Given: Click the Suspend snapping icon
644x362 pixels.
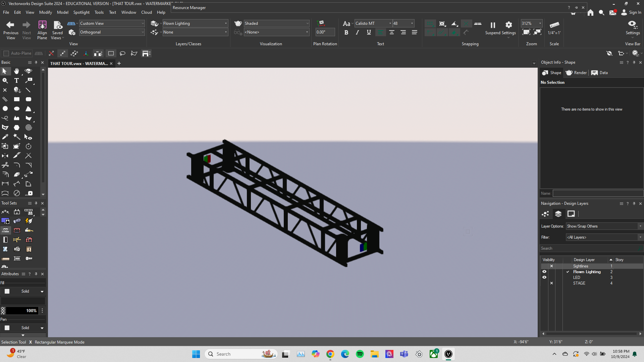Looking at the screenshot, I should tap(493, 25).
